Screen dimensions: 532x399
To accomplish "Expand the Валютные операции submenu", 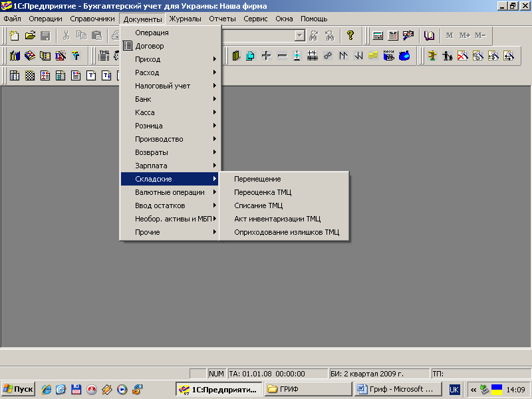I will click(171, 192).
